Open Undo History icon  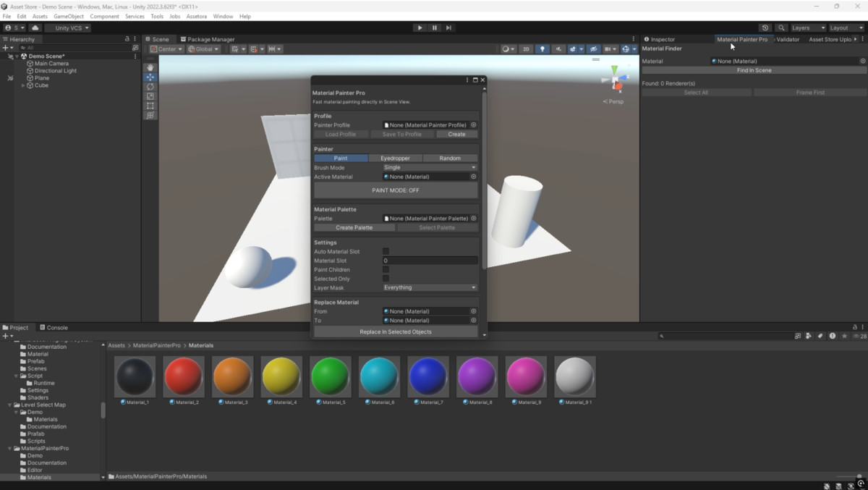(x=765, y=28)
